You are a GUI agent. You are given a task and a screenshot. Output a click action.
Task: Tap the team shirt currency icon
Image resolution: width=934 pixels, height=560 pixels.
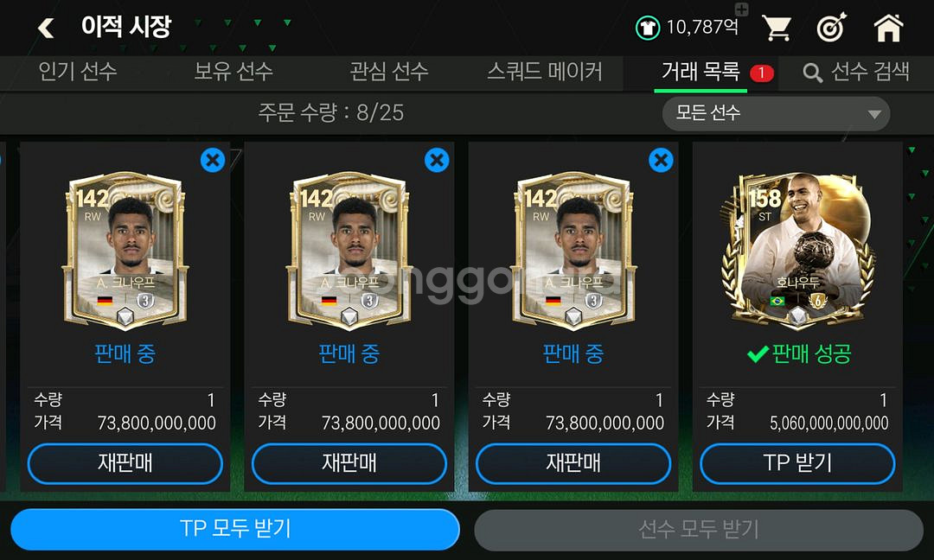coord(648,28)
